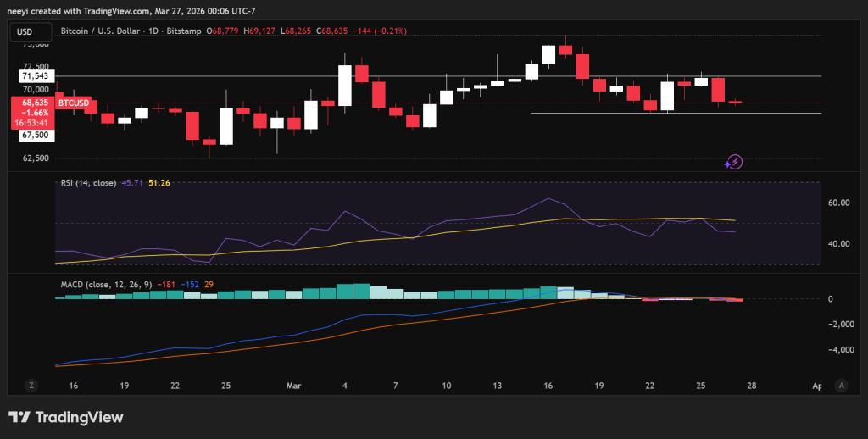Click the 28 date on time axis
This screenshot has width=868, height=439.
pos(751,386)
